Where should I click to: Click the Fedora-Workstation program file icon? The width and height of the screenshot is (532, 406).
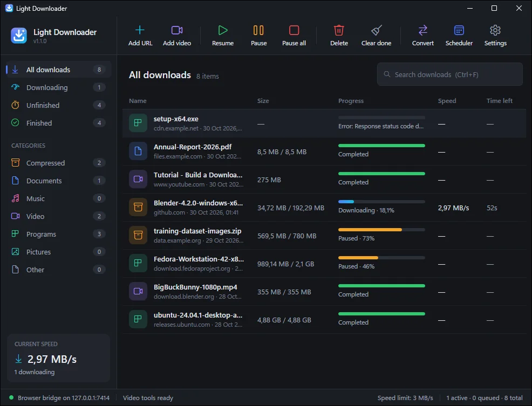point(138,263)
